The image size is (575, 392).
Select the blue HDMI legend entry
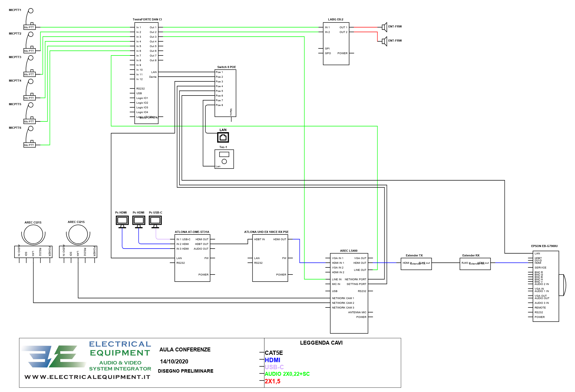(273, 360)
